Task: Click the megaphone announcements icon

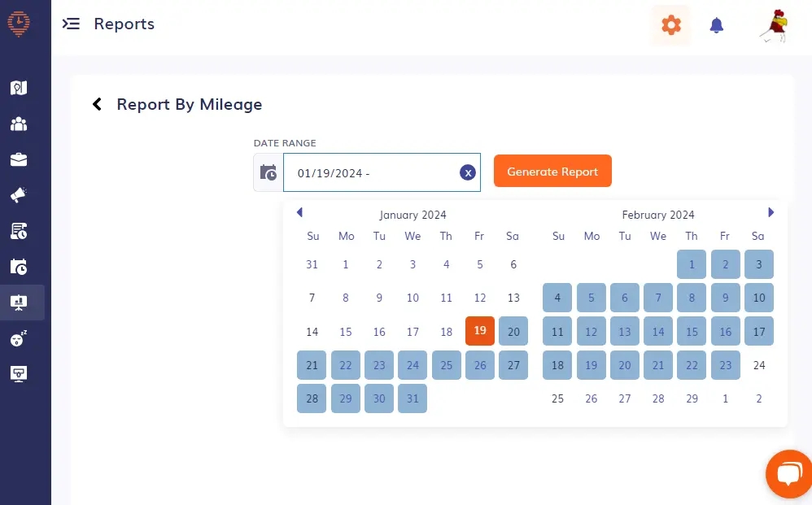Action: pos(18,195)
